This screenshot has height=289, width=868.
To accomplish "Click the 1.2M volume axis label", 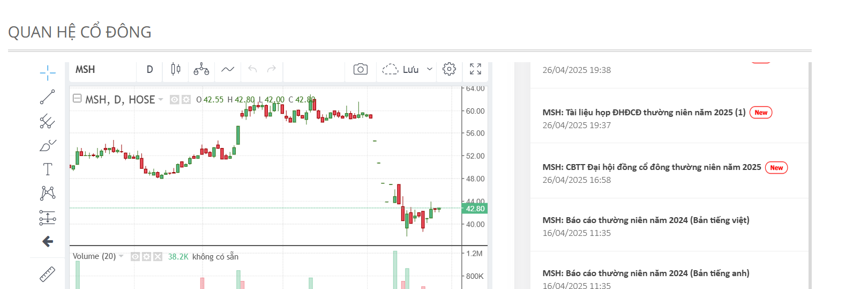I will [474, 253].
